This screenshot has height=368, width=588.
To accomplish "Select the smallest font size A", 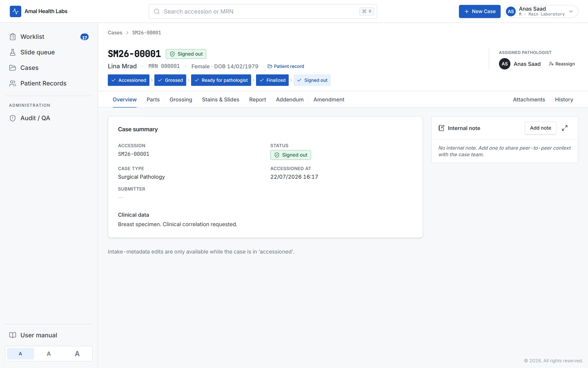I will click(x=20, y=354).
